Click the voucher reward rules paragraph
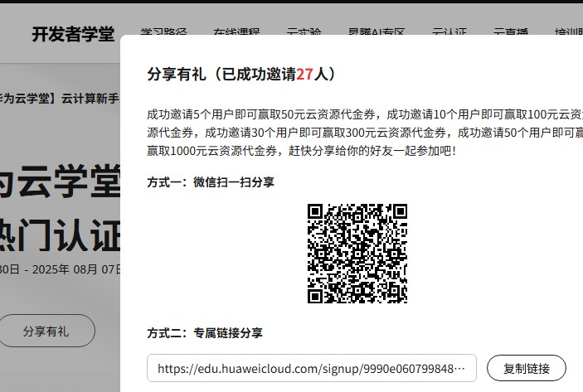The width and height of the screenshot is (583, 392). [365, 133]
